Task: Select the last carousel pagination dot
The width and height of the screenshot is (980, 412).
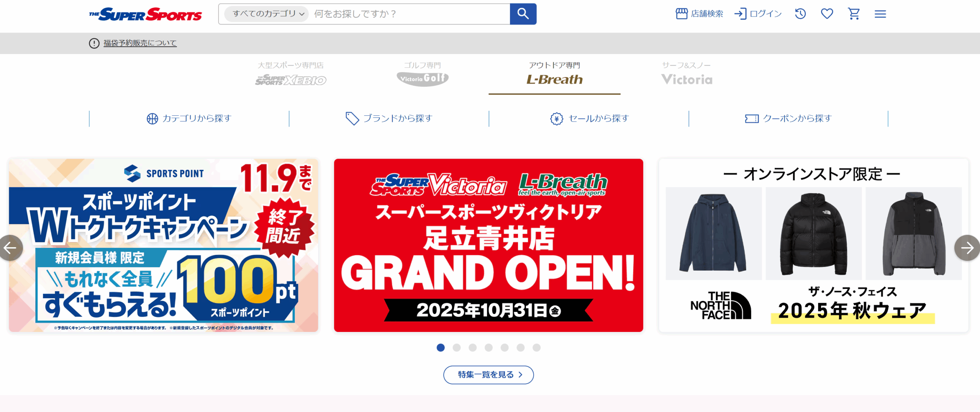Action: pyautogui.click(x=537, y=348)
